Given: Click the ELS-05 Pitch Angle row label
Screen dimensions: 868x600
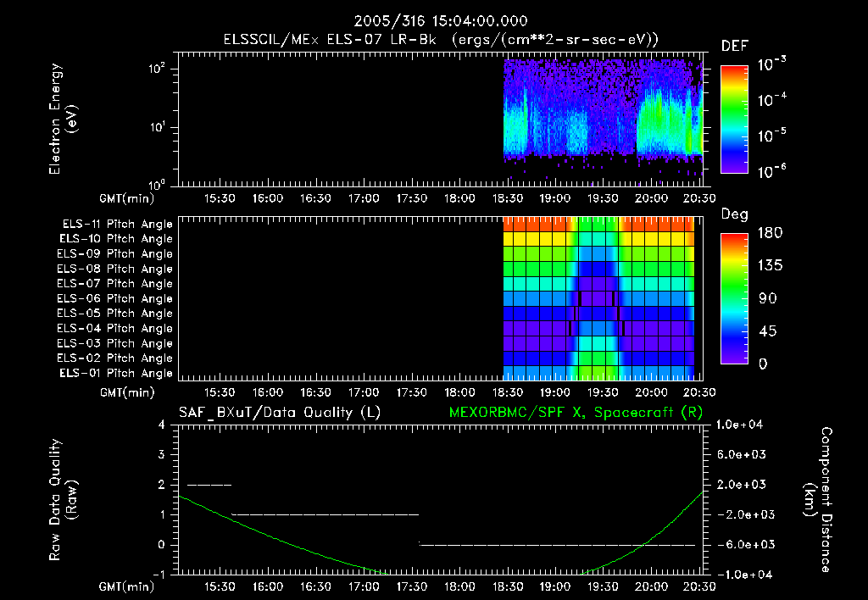Looking at the screenshot, I should point(115,314).
